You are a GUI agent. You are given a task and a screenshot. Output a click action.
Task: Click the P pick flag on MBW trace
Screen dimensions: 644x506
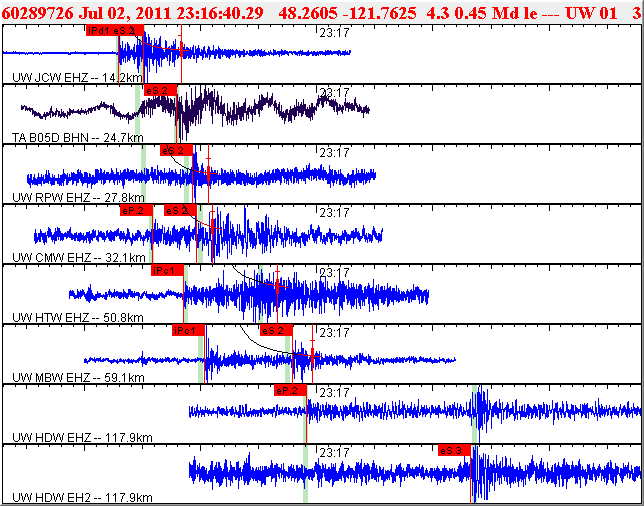pyautogui.click(x=189, y=330)
